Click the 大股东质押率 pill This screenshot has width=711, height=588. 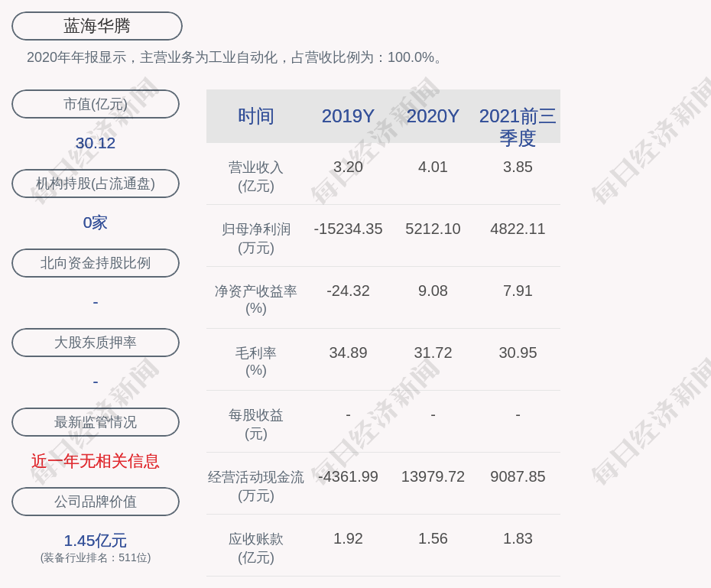96,343
